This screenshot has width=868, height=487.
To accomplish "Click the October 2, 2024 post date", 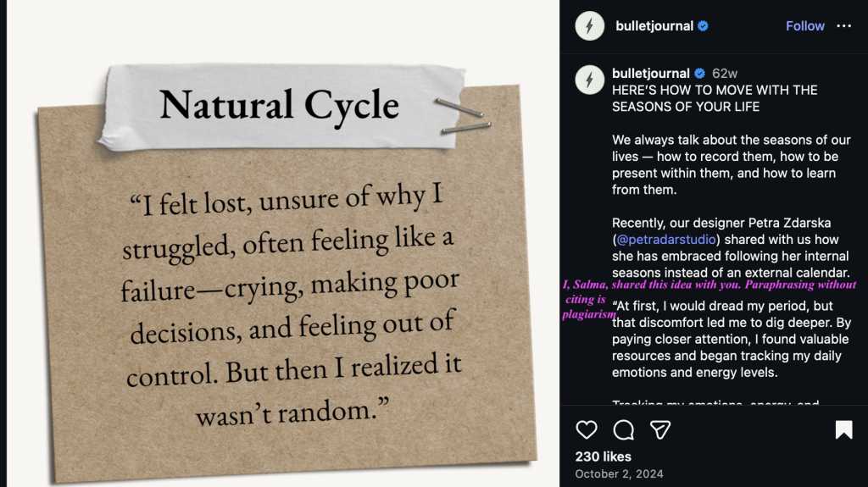I will click(x=619, y=473).
